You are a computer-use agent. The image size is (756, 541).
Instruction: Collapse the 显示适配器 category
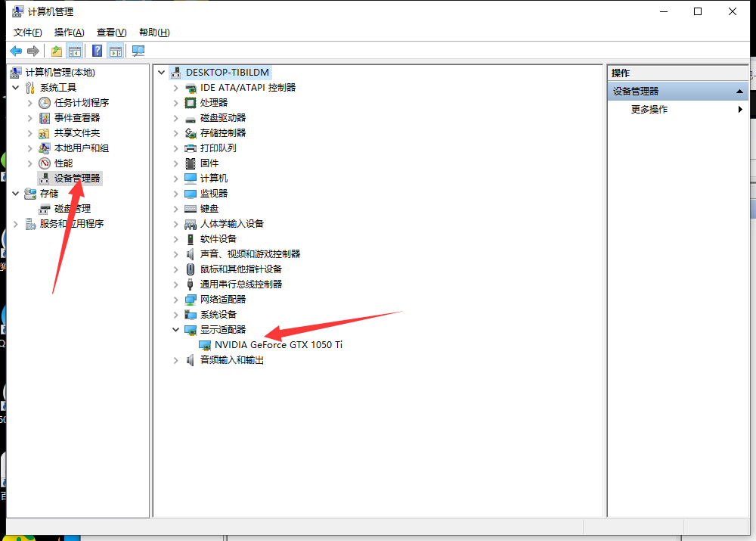coord(176,329)
